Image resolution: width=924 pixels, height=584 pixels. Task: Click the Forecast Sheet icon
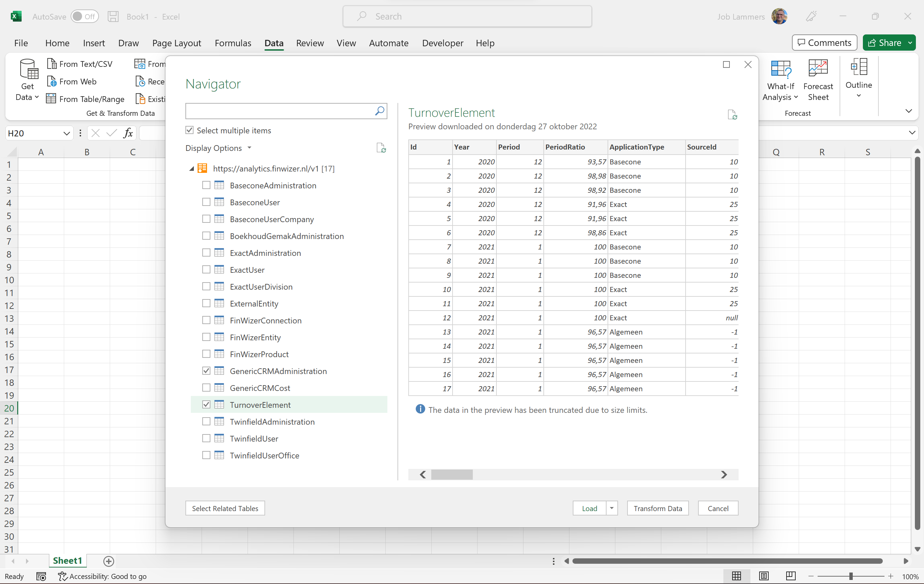pos(818,68)
